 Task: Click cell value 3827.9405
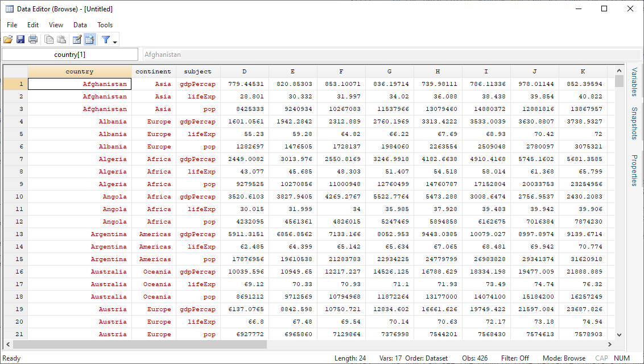tap(294, 197)
